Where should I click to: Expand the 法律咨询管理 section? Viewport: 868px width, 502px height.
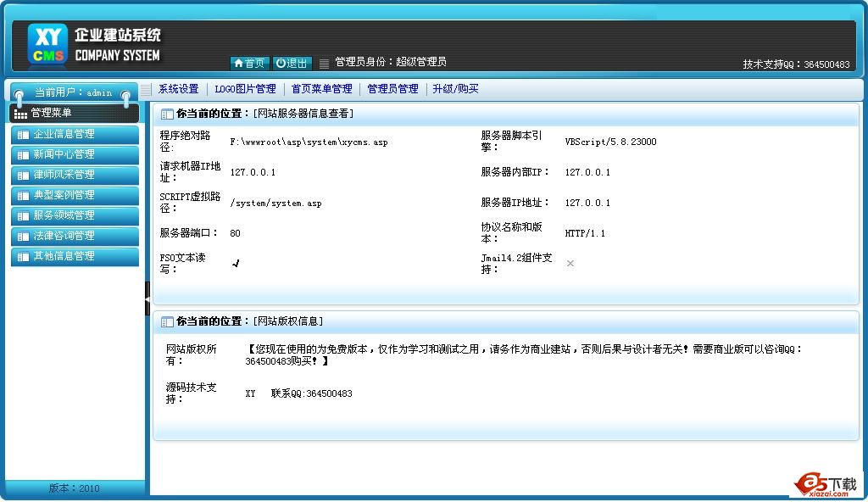point(75,236)
